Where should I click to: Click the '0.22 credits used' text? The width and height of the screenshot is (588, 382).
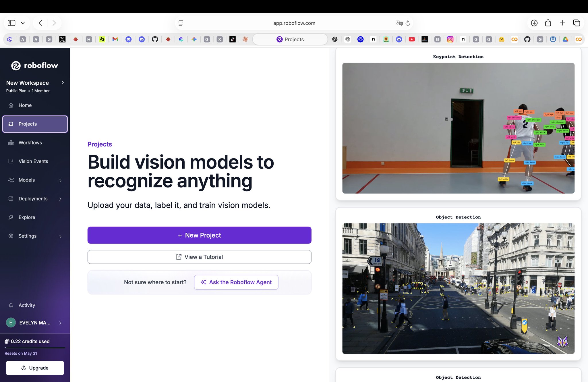30,341
